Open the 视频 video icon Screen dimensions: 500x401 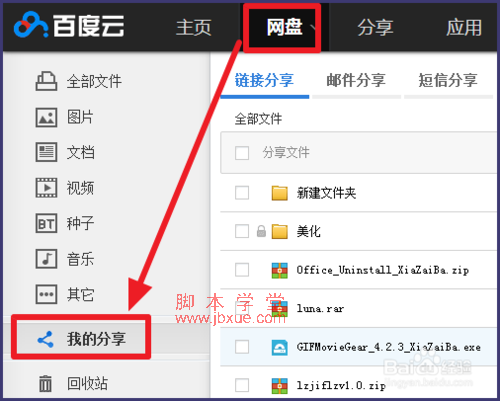46,188
